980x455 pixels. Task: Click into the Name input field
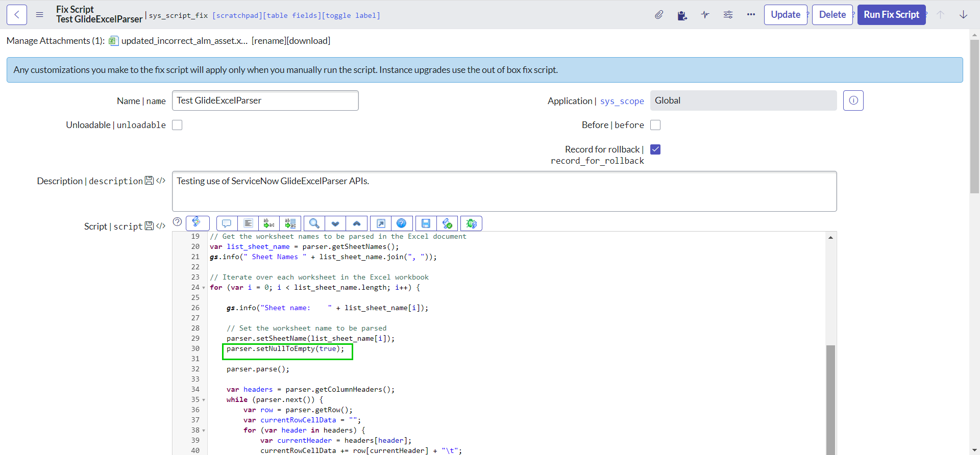[265, 100]
